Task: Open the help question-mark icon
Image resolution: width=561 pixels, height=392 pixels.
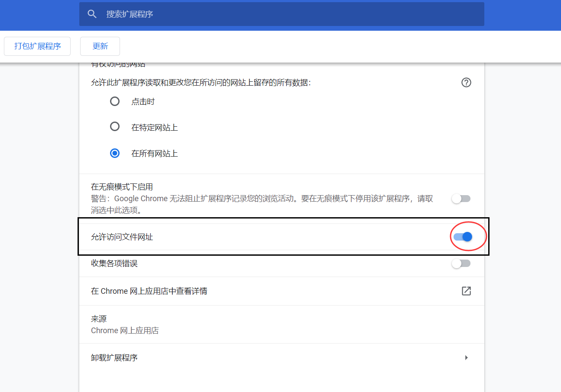Action: (x=466, y=82)
